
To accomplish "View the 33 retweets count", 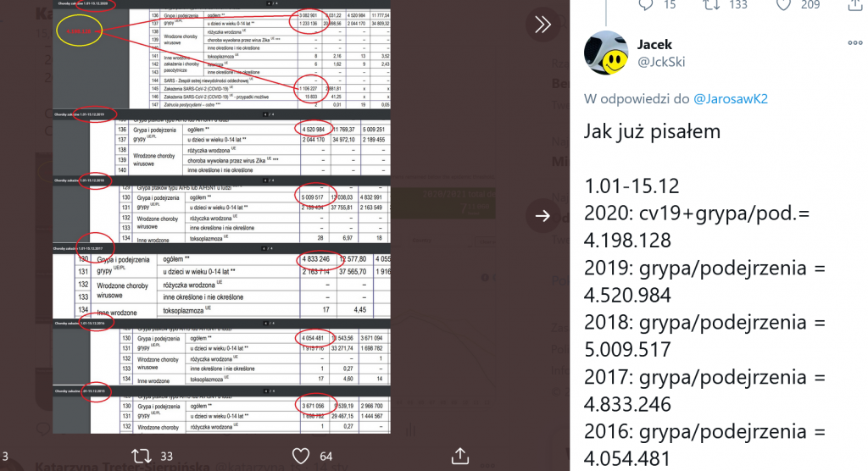I will (x=166, y=457).
